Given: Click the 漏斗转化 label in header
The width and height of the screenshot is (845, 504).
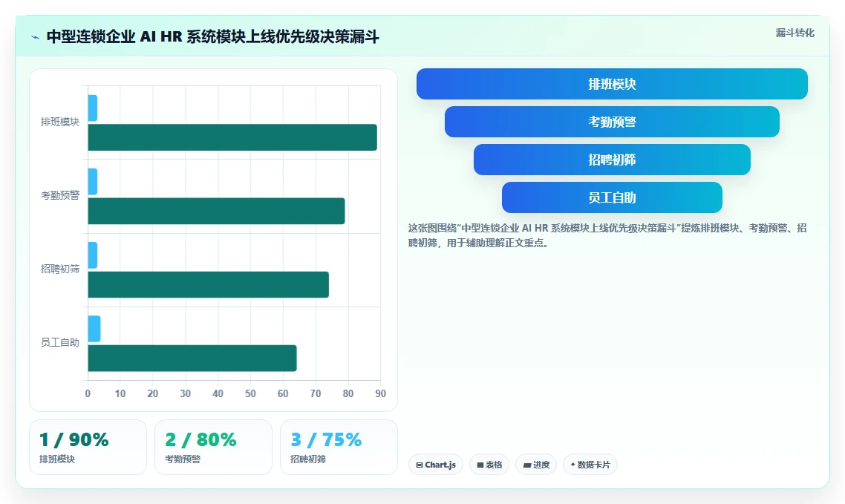Looking at the screenshot, I should point(795,33).
